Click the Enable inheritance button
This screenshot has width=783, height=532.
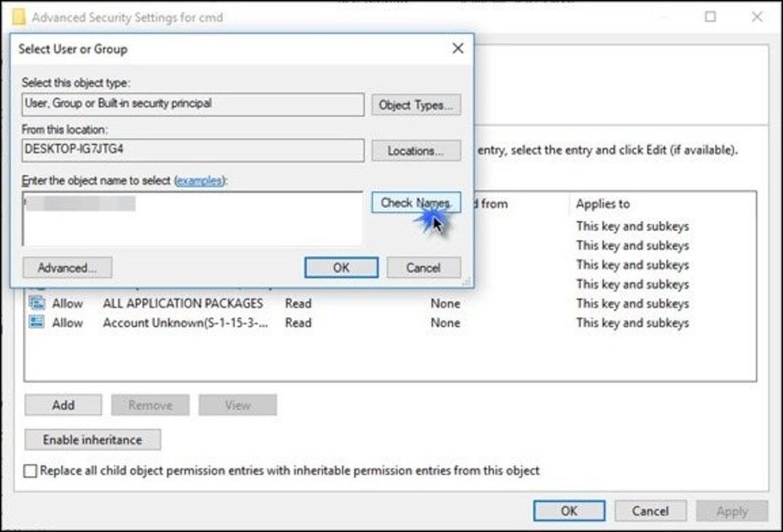click(x=93, y=440)
